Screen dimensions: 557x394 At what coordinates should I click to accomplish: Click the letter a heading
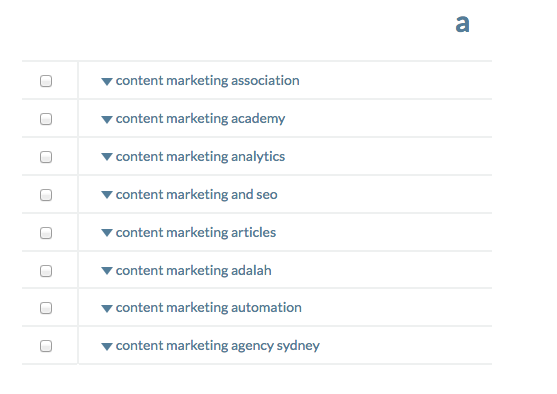coord(463,24)
